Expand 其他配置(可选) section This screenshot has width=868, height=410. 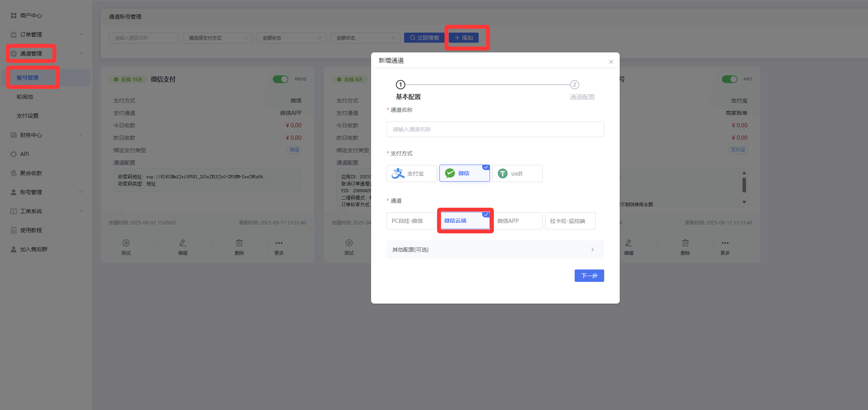tap(495, 250)
